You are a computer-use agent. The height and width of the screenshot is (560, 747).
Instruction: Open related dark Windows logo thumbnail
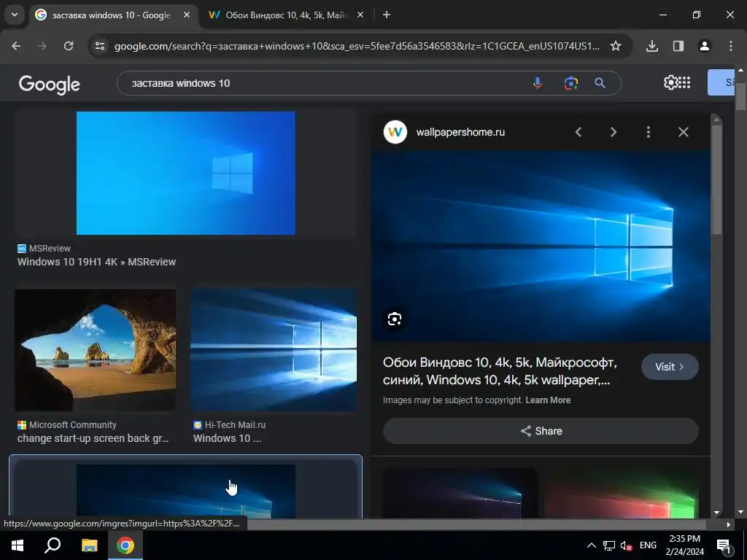click(460, 494)
